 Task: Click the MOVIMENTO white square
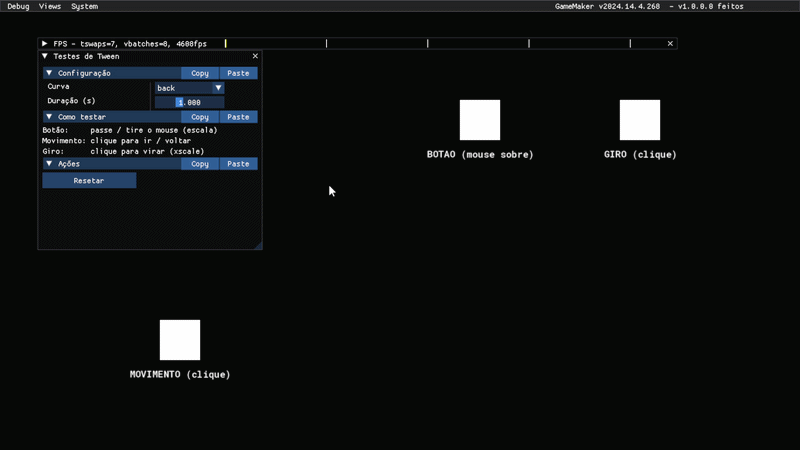(180, 340)
